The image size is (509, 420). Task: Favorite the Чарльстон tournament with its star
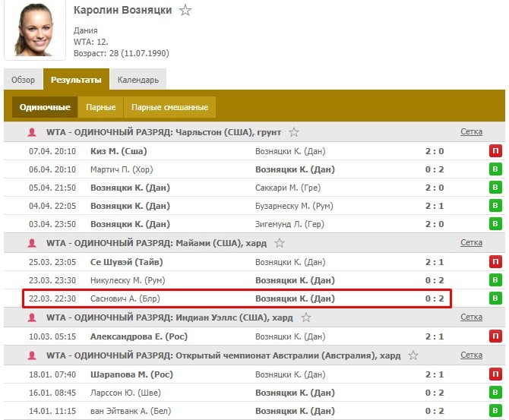click(294, 132)
